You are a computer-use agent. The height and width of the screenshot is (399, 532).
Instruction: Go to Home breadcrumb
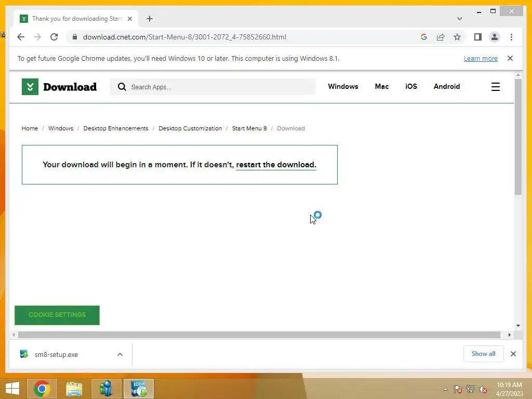[x=30, y=128]
